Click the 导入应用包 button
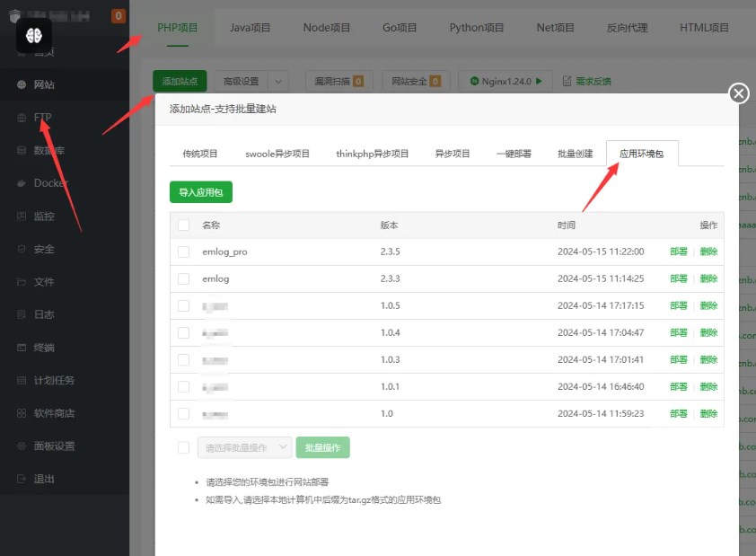Image resolution: width=756 pixels, height=556 pixels. (x=200, y=191)
